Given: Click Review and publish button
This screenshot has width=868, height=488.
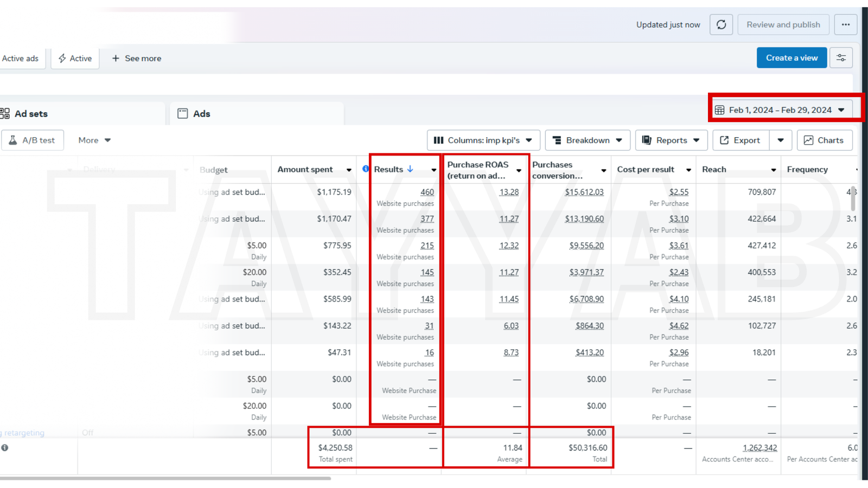Looking at the screenshot, I should 783,25.
